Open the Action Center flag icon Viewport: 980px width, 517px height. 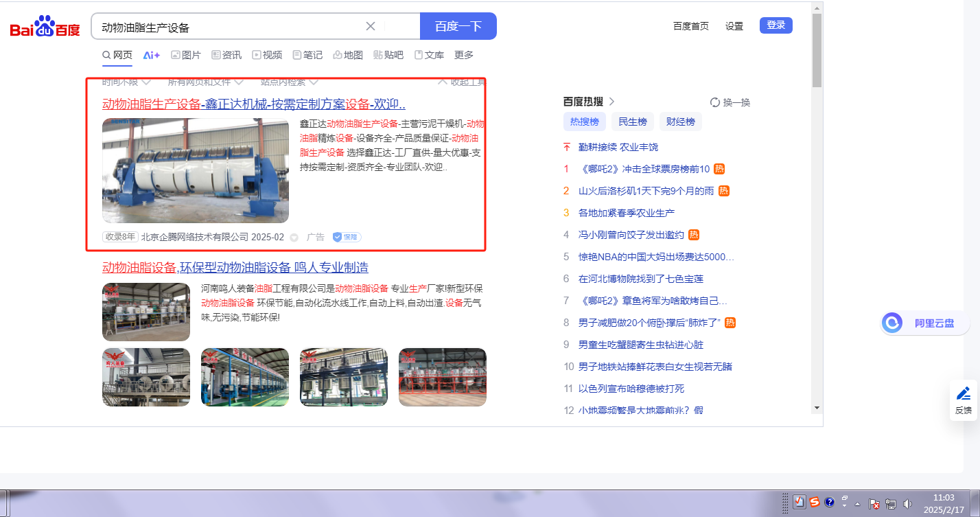[x=875, y=504]
